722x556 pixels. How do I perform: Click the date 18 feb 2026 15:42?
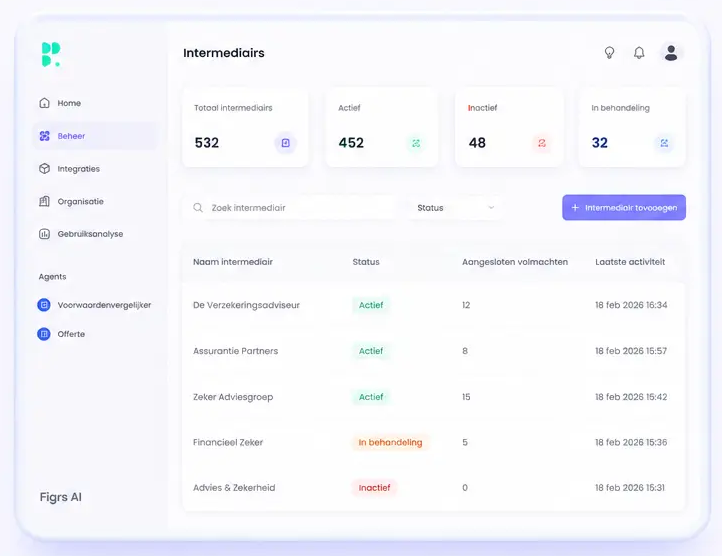(x=631, y=397)
